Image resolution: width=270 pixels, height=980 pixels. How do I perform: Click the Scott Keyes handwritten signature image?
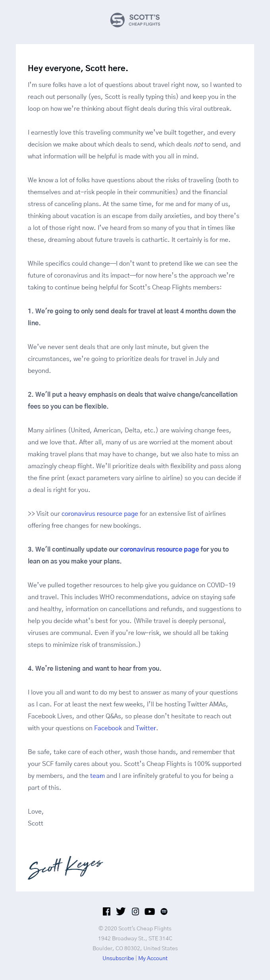tap(66, 867)
